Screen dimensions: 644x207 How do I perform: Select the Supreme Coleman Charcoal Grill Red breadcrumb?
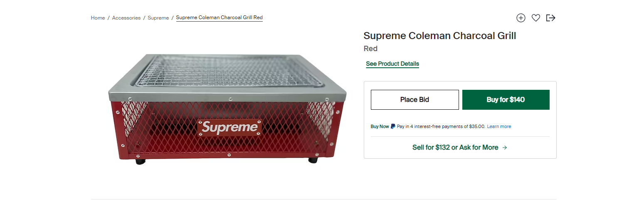219,17
